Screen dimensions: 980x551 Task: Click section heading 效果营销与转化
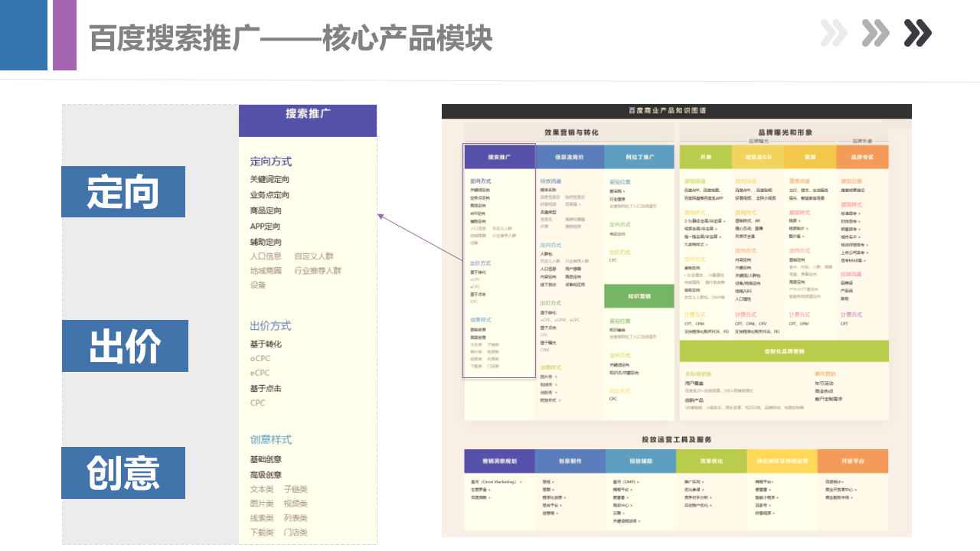[x=571, y=132]
